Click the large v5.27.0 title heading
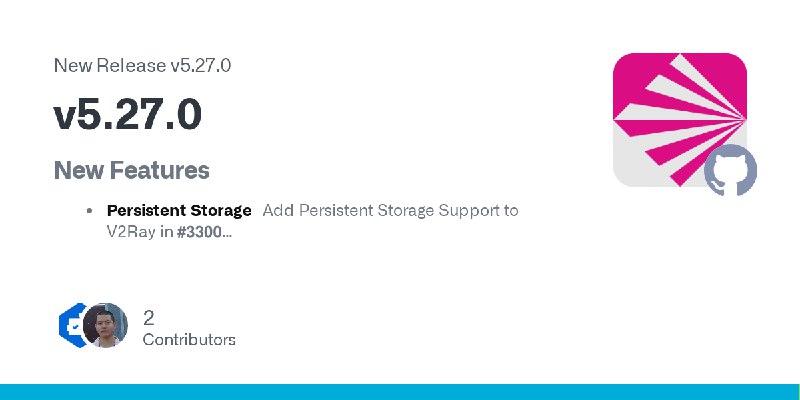The height and width of the screenshot is (400, 800). coord(128,115)
